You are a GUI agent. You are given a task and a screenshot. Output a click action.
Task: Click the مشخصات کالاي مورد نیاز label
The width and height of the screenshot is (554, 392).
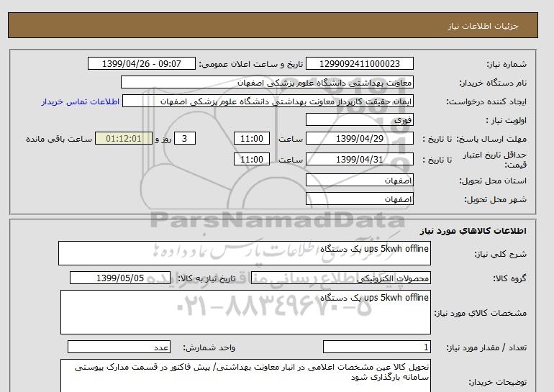[481, 313]
